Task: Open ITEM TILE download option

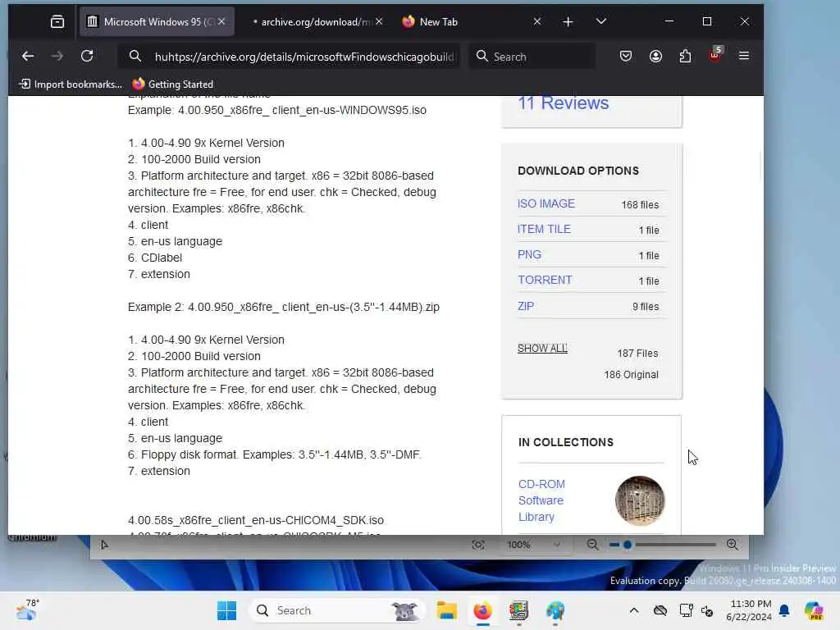Action: click(544, 230)
